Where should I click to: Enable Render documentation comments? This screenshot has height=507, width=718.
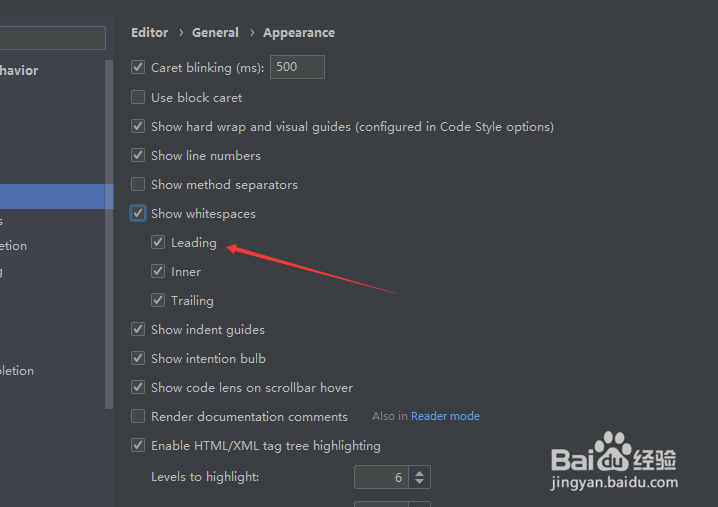click(x=138, y=416)
